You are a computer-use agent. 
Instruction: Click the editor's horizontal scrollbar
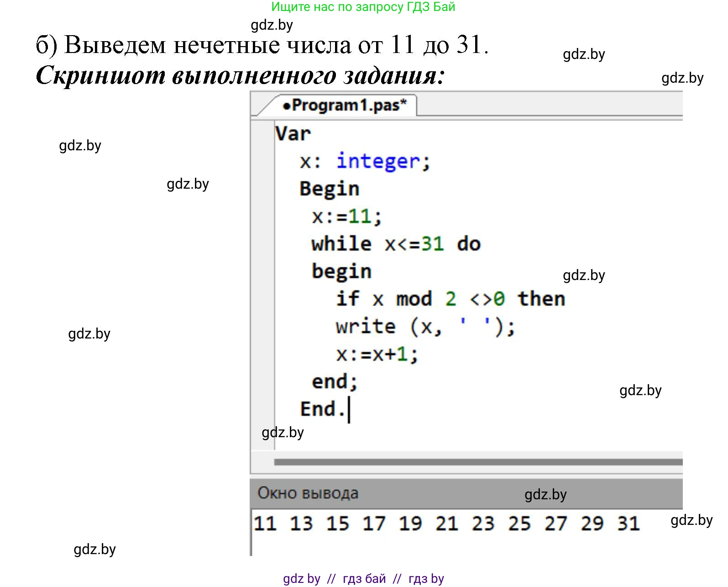point(477,462)
